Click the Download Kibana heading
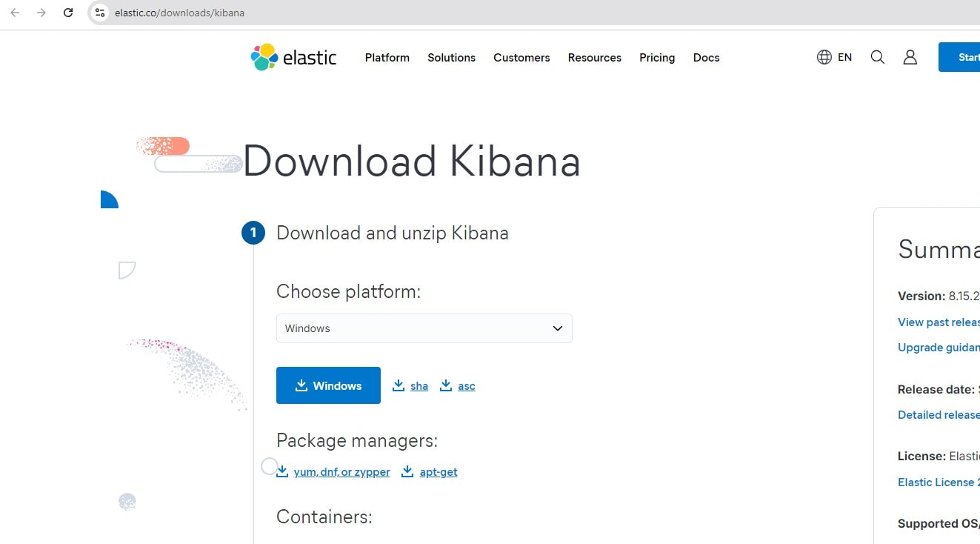The height and width of the screenshot is (544, 980). 412,162
